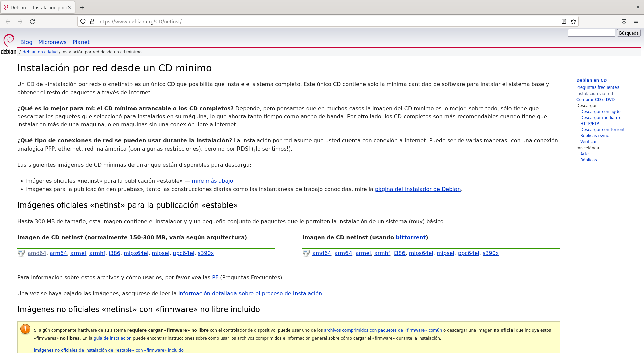Open the Firefox hamburger menu
The image size is (644, 353).
click(x=636, y=22)
